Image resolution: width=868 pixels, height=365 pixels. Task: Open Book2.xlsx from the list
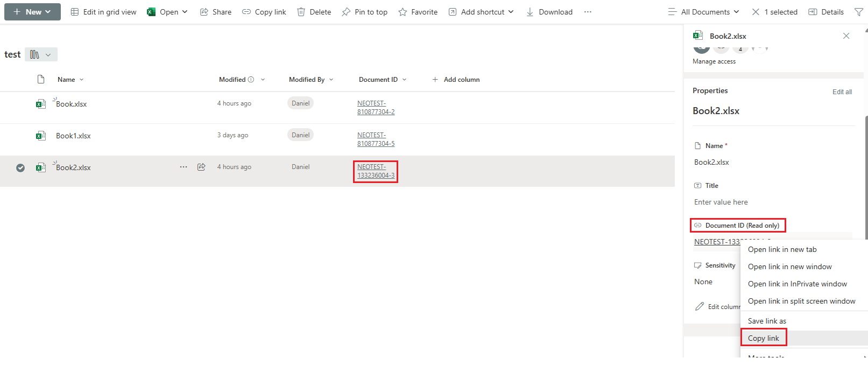[x=73, y=167]
